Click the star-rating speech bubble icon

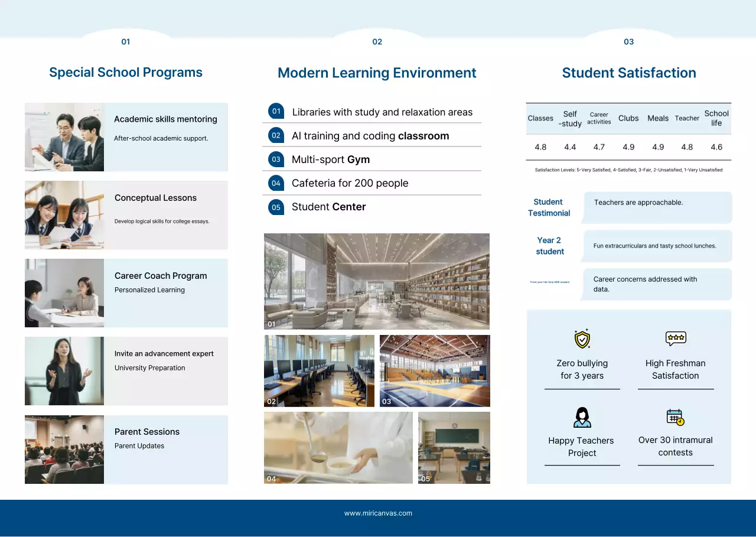pyautogui.click(x=675, y=339)
